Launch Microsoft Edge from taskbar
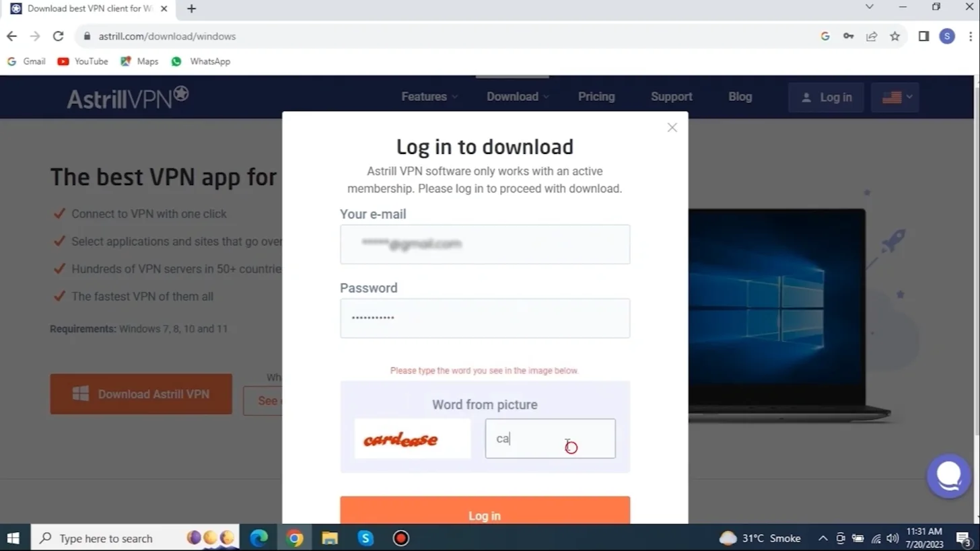This screenshot has width=980, height=551. tap(259, 538)
